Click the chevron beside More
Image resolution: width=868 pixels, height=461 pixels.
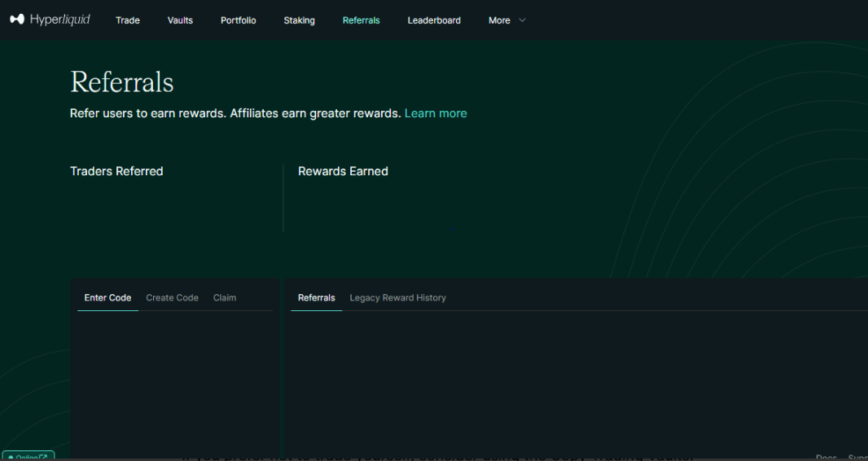(x=521, y=20)
